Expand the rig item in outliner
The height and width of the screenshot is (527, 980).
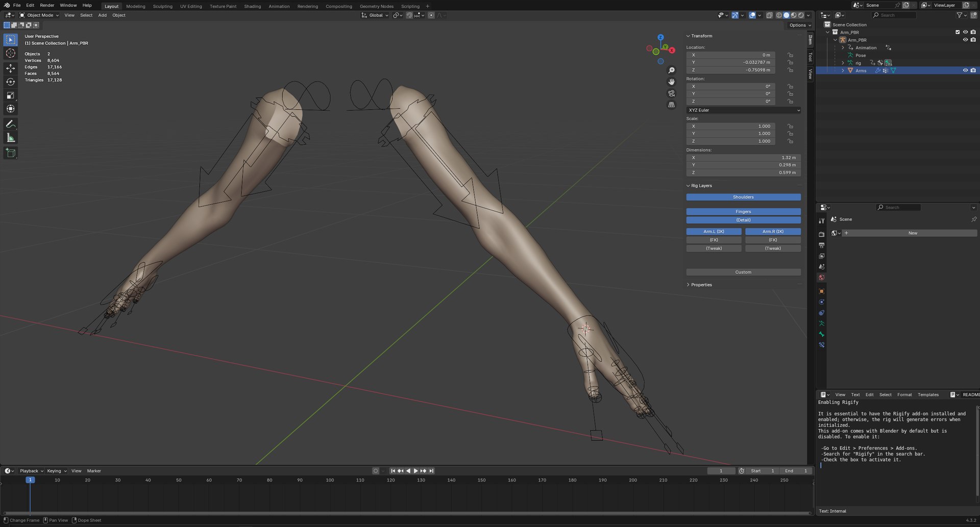coord(843,63)
